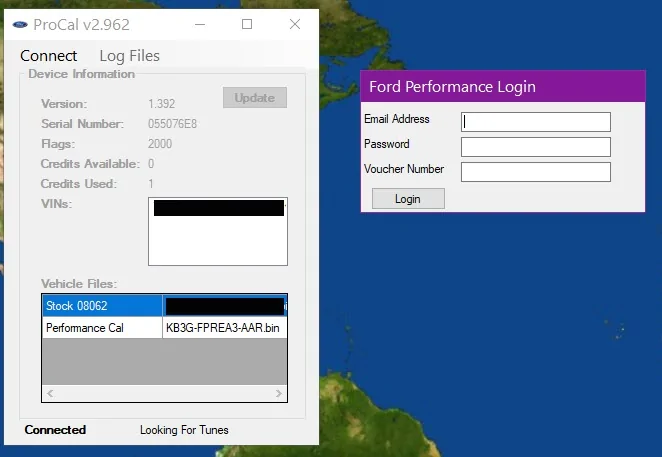Image resolution: width=662 pixels, height=457 pixels.
Task: Focus the Email Address input field
Action: 536,122
